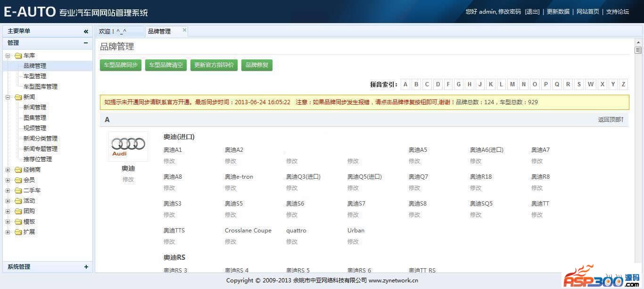The height and width of the screenshot is (289, 644).
Task: Collapse the main menu sidebar with double-arrow icon
Action: pyautogui.click(x=86, y=31)
